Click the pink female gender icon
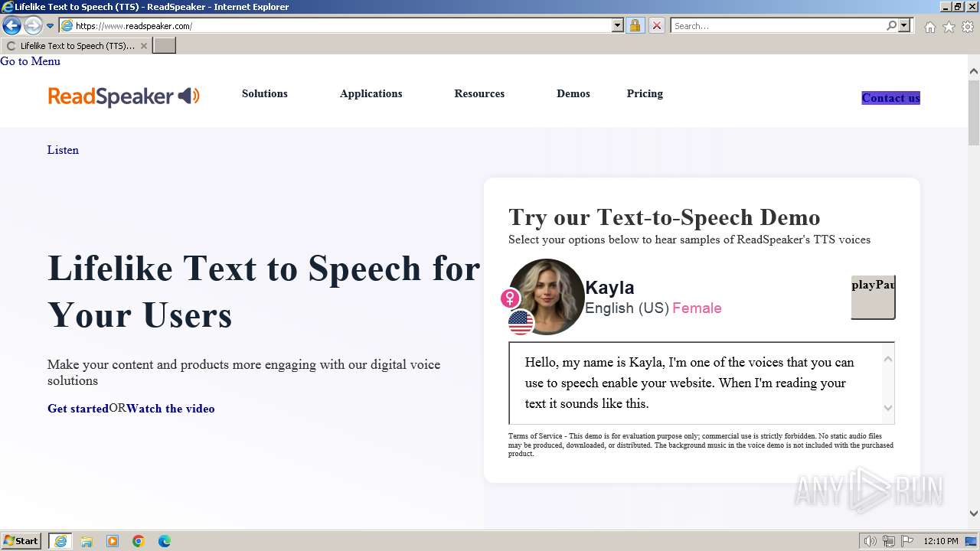Image resolution: width=980 pixels, height=551 pixels. [x=511, y=298]
